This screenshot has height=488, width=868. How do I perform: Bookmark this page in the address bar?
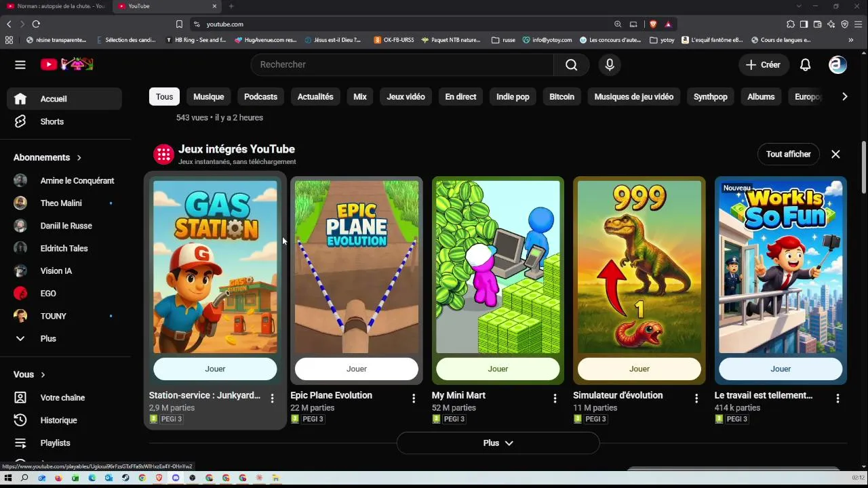tap(179, 24)
